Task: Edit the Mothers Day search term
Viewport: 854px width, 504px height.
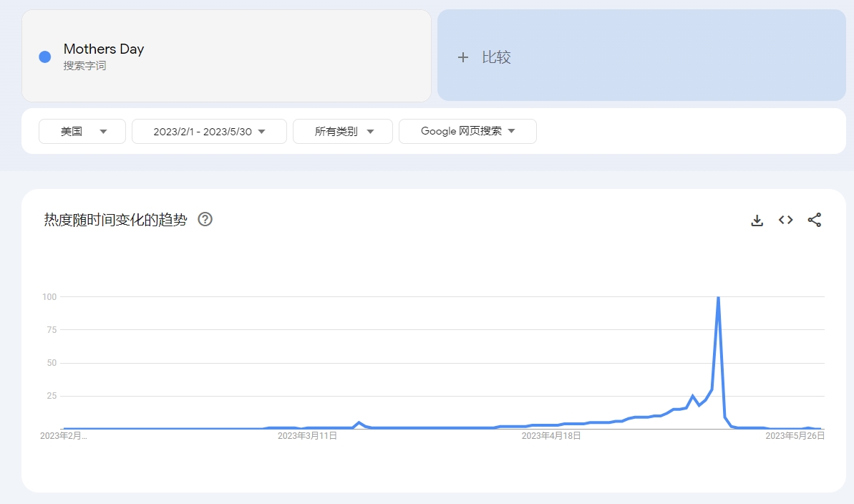Action: pyautogui.click(x=104, y=49)
